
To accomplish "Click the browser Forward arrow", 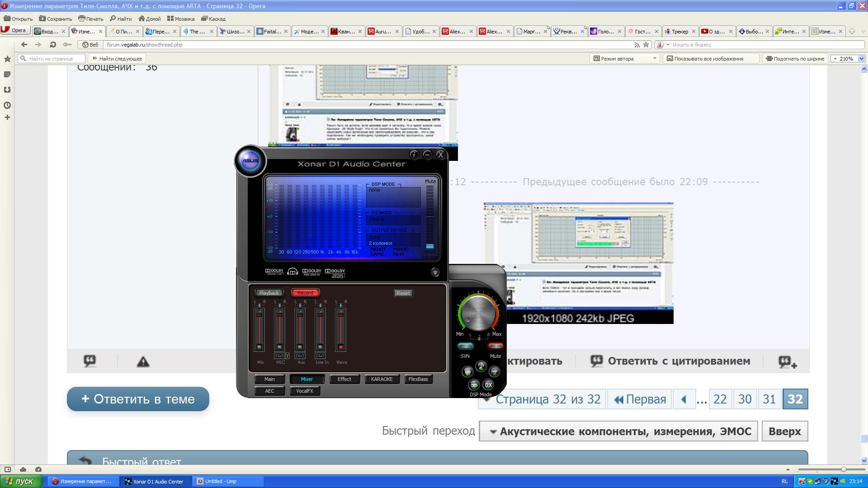I will (38, 44).
